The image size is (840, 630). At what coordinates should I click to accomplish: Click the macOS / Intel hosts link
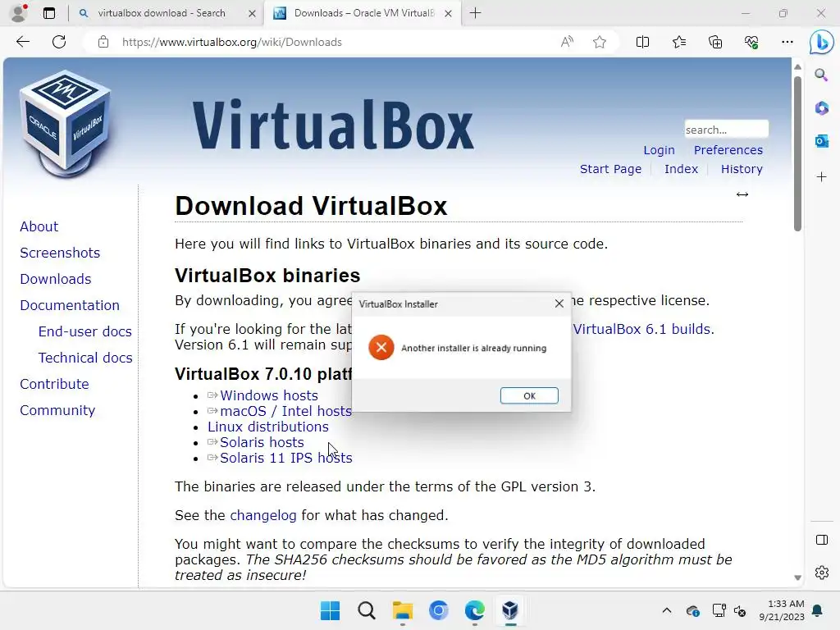(285, 411)
